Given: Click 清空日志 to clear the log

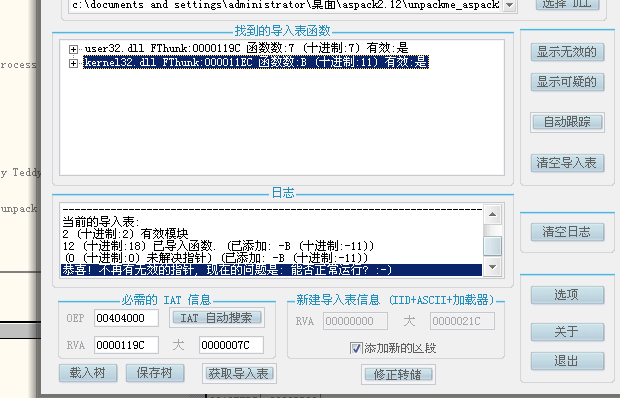Looking at the screenshot, I should (567, 232).
